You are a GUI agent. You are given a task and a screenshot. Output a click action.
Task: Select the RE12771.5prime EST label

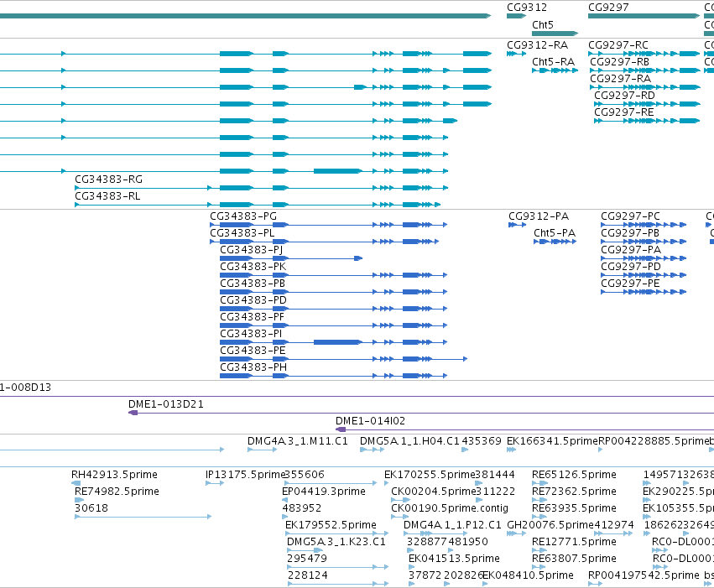574,542
